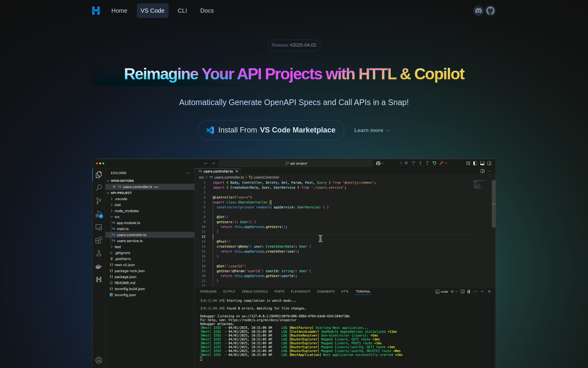588x368 pixels.
Task: Open Explorer Views and More Actions ellipsis
Action: [188, 173]
